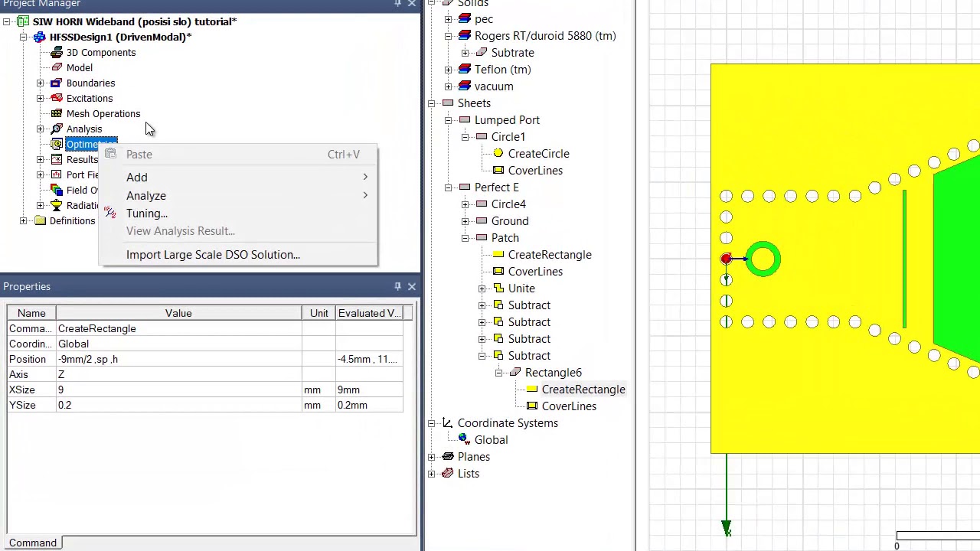Click the Analysis icon
980x551 pixels.
point(57,129)
